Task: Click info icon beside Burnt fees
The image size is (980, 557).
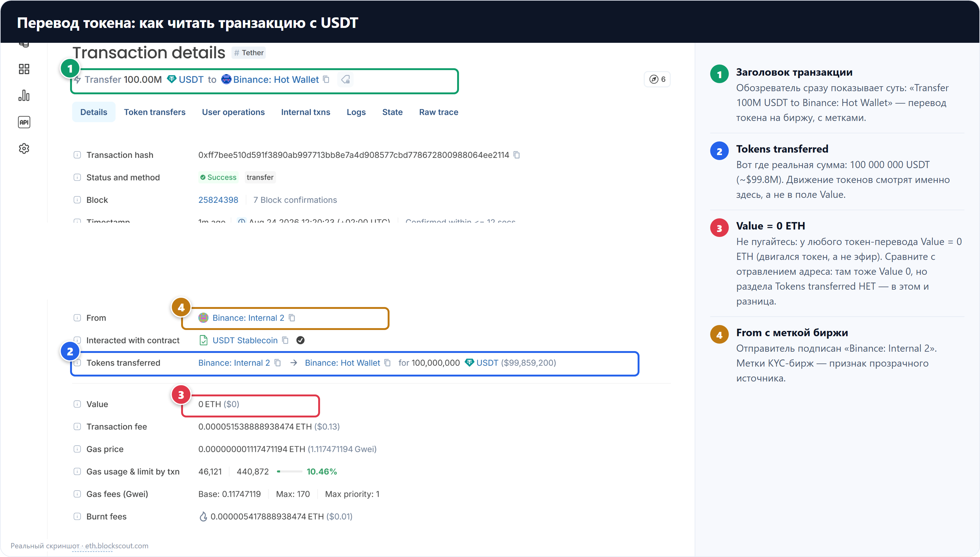Action: pyautogui.click(x=77, y=517)
